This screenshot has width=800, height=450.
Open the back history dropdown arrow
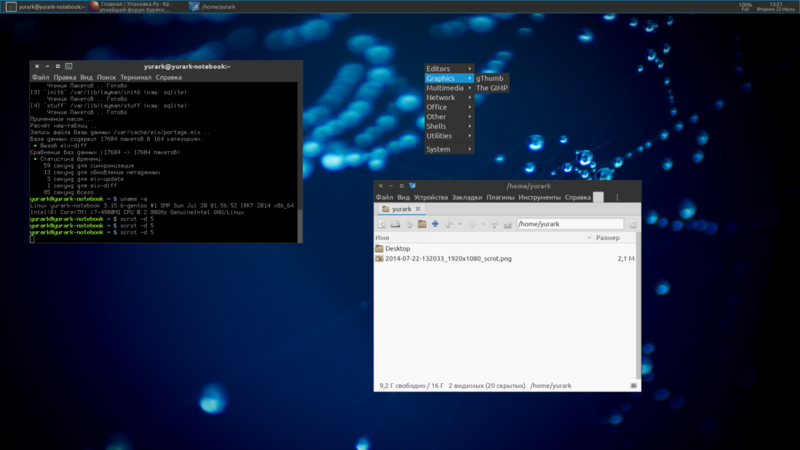tap(459, 224)
